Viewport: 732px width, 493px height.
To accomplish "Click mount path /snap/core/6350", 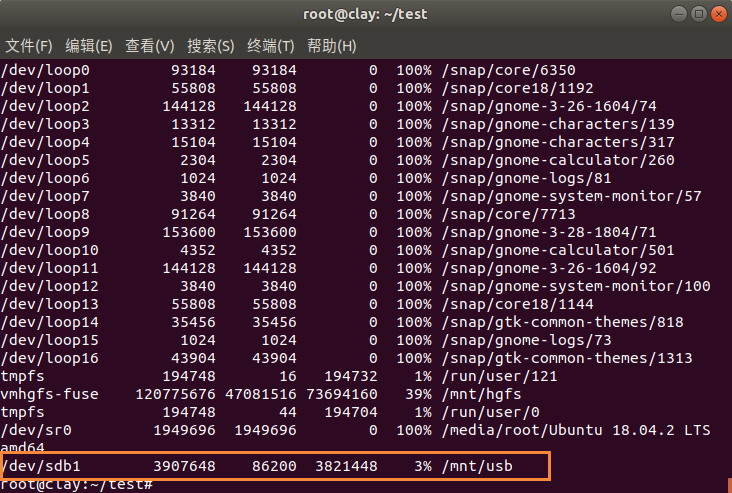I will tap(508, 70).
